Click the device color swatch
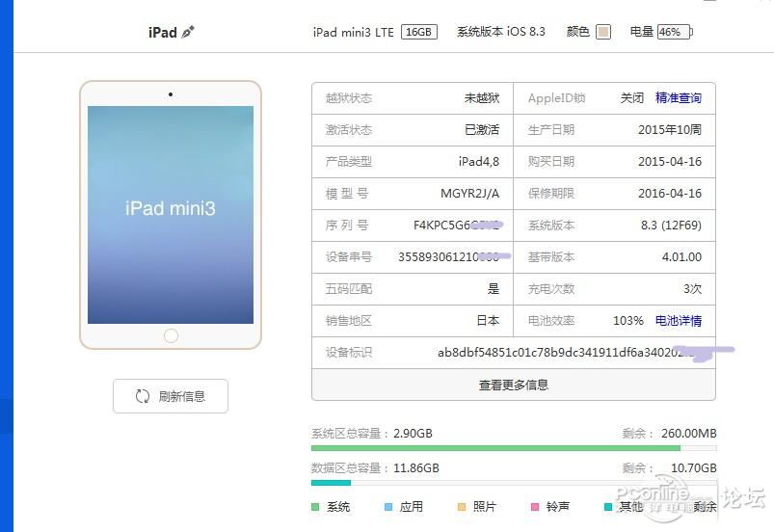 [603, 32]
